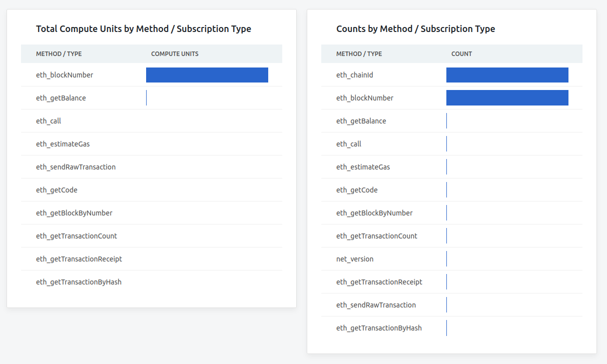Select eth_estimateGas in the compute units table
Image resolution: width=607 pixels, height=364 pixels.
63,143
